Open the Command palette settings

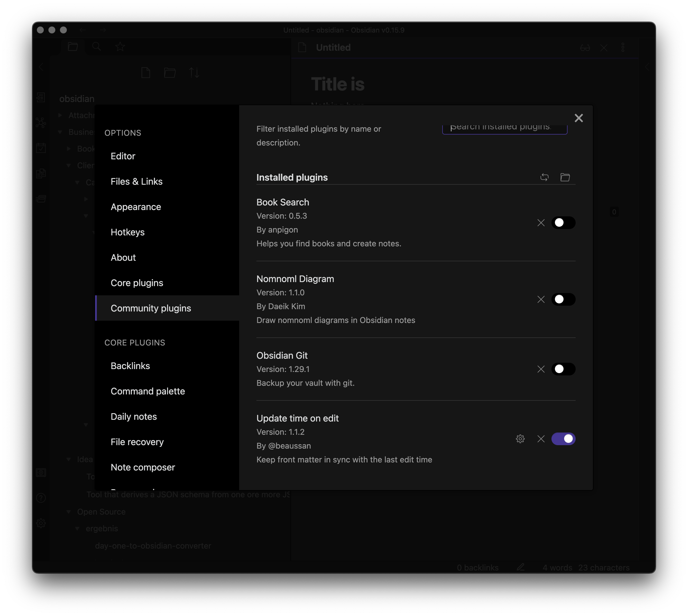click(x=148, y=391)
